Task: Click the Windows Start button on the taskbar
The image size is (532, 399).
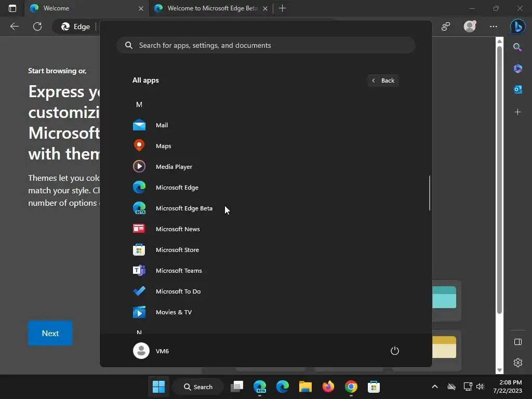Action: pos(158,387)
